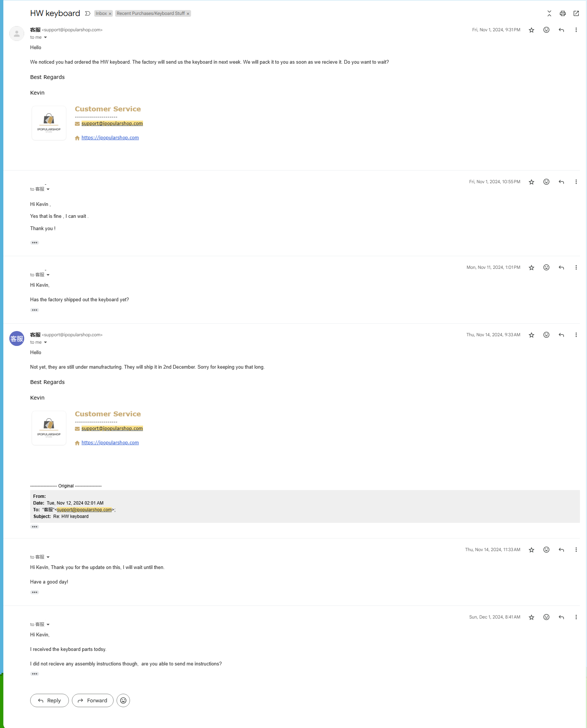Remove the Recent Purchases/Keyboard Stuff label
The height and width of the screenshot is (728, 587).
click(x=188, y=14)
